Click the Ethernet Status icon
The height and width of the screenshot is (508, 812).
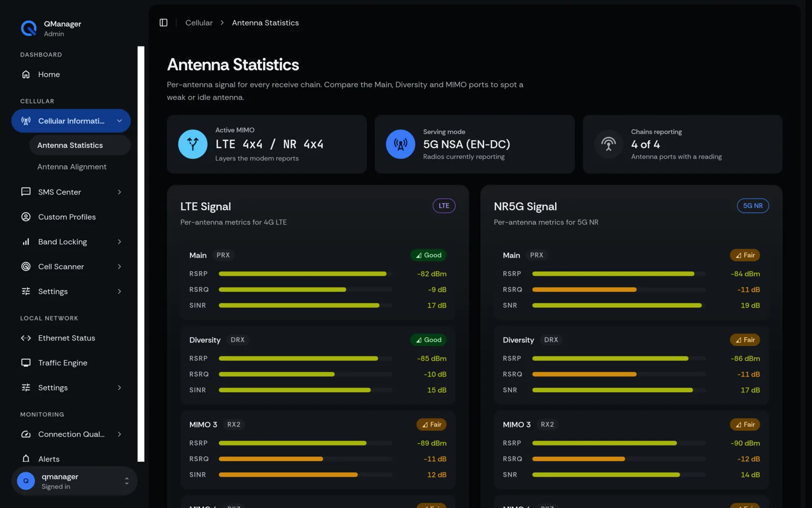click(x=26, y=338)
